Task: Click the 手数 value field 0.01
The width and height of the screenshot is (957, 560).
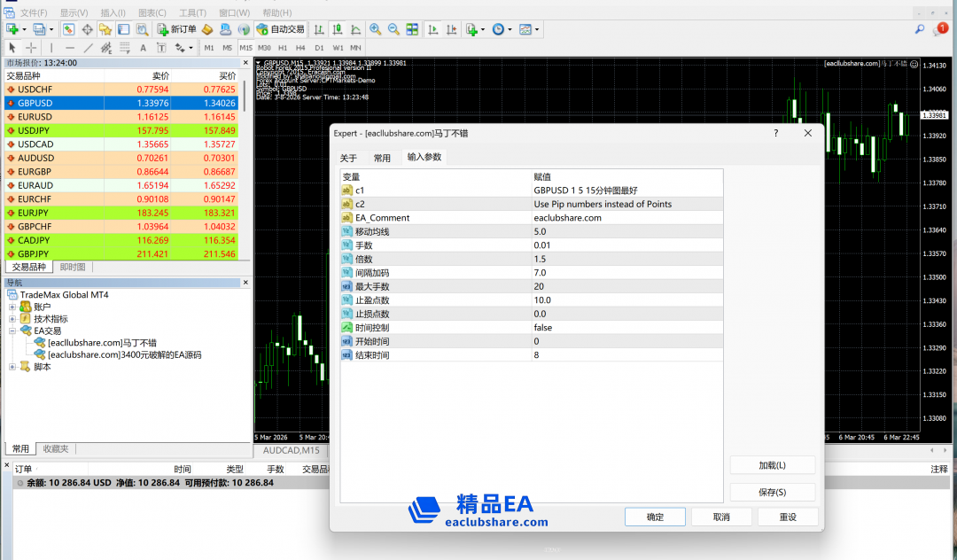Action: click(x=627, y=245)
